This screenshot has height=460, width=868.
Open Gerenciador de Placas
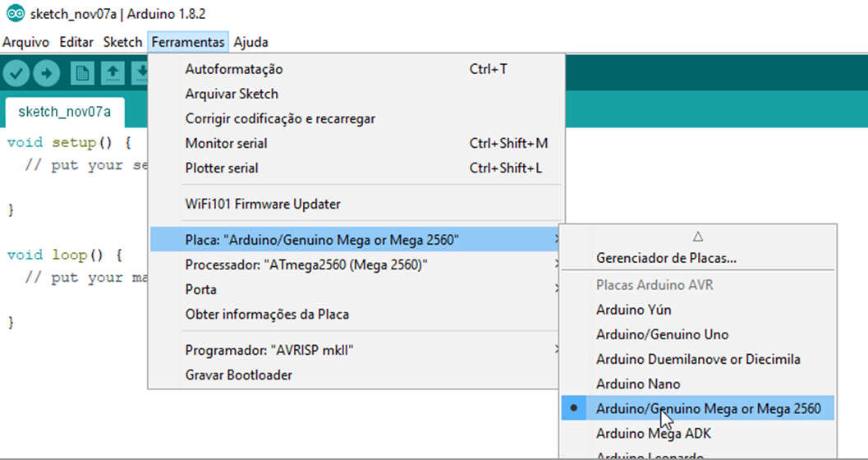coord(666,258)
